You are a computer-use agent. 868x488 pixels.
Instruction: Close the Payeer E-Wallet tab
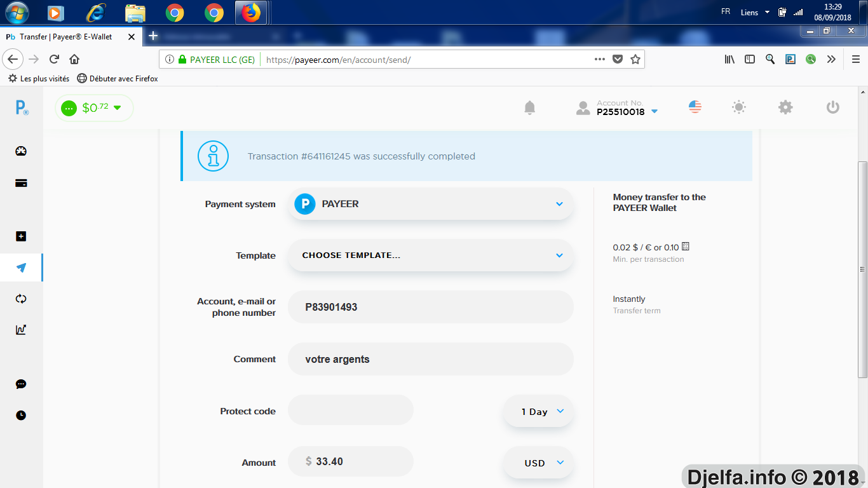132,37
